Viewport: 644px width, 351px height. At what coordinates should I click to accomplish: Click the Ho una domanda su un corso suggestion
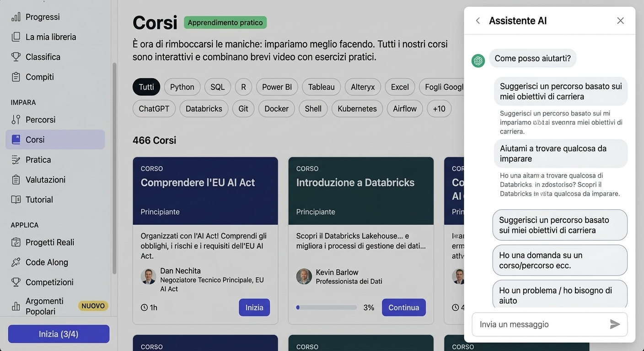(x=560, y=261)
